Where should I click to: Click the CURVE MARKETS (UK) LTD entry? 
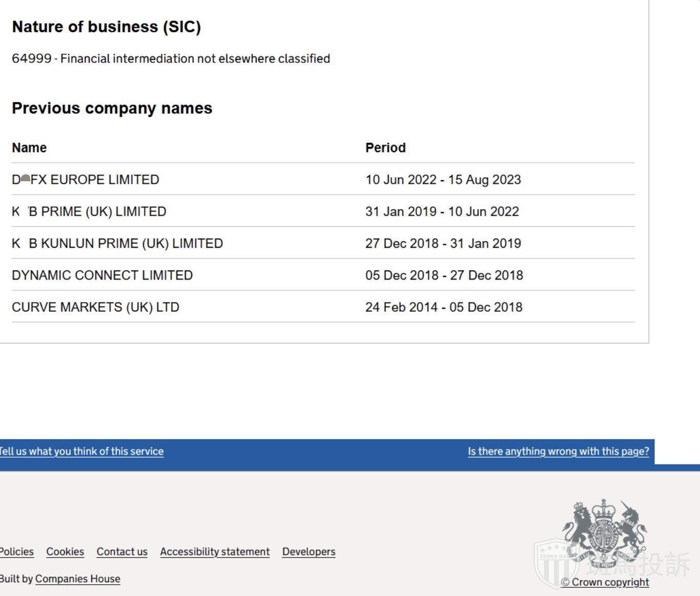pyautogui.click(x=96, y=307)
